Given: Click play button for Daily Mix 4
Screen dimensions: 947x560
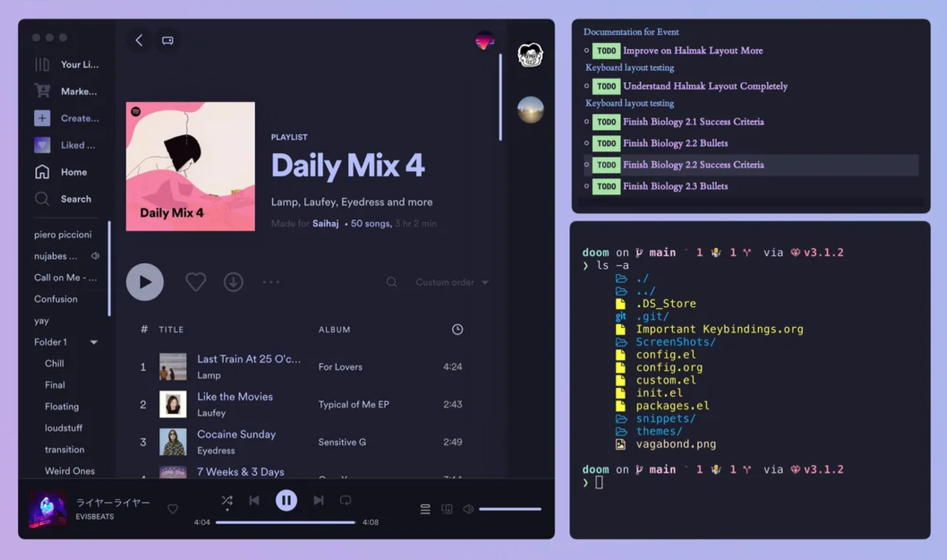Looking at the screenshot, I should pos(145,281).
